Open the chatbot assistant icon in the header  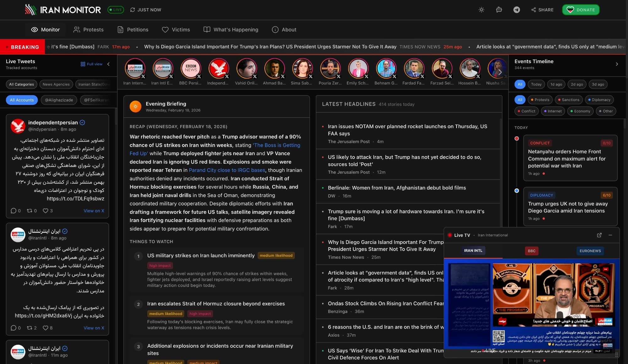pyautogui.click(x=499, y=10)
